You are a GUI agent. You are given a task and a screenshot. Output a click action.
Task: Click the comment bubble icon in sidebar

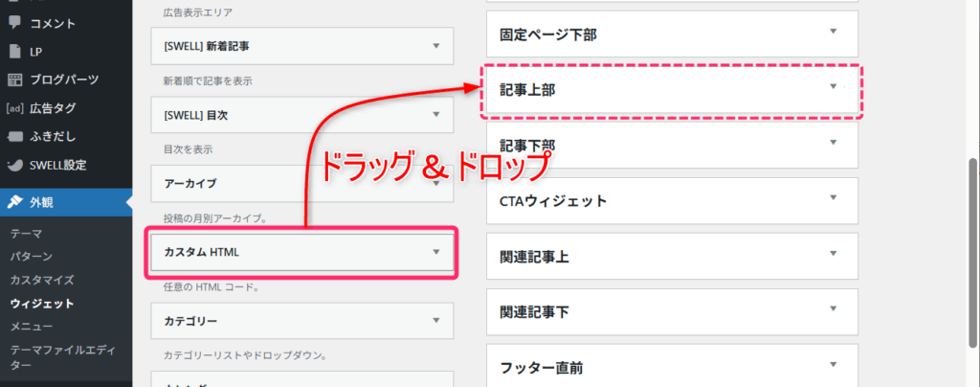(14, 22)
